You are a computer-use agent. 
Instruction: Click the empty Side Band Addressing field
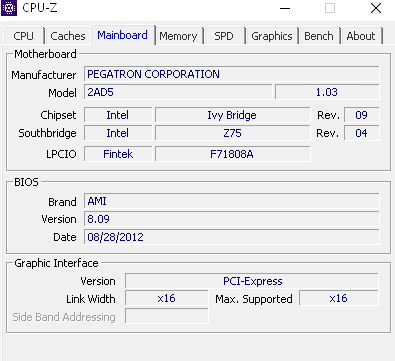click(x=167, y=316)
